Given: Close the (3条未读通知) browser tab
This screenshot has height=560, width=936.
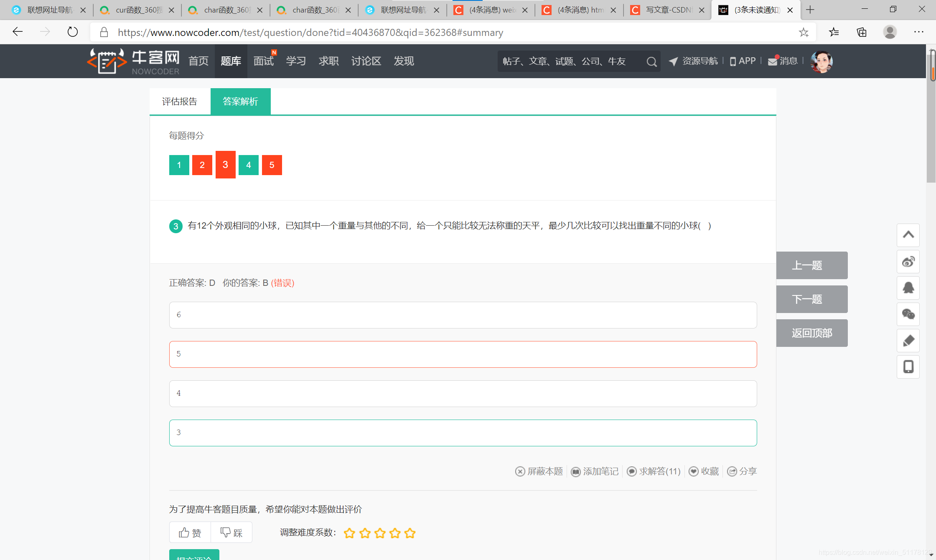Looking at the screenshot, I should [x=790, y=10].
